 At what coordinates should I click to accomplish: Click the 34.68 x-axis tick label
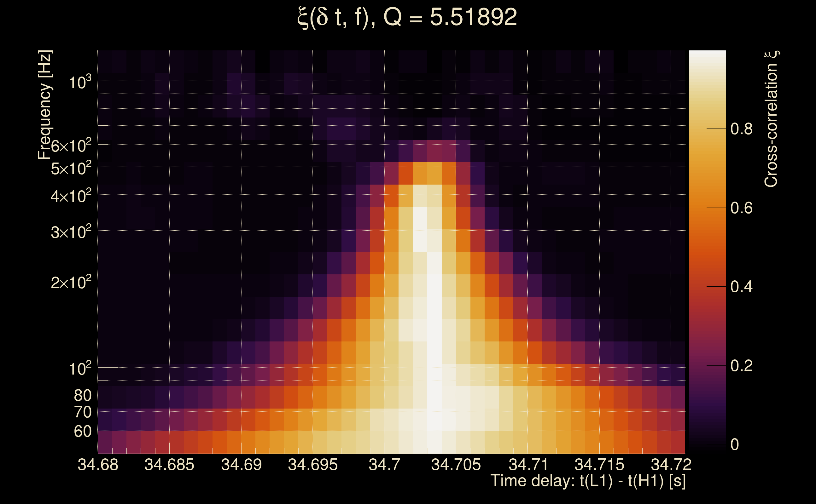pyautogui.click(x=98, y=465)
